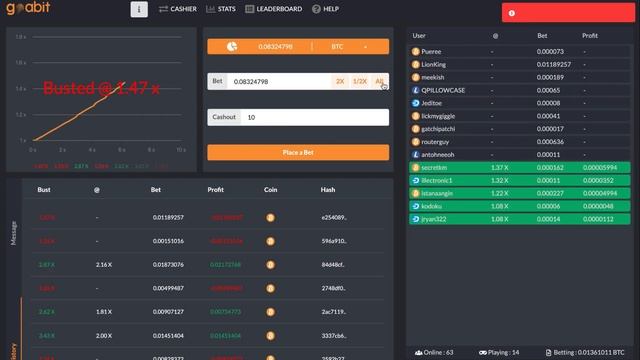Open the HELP menu
This screenshot has height=360, width=640.
[x=325, y=9]
